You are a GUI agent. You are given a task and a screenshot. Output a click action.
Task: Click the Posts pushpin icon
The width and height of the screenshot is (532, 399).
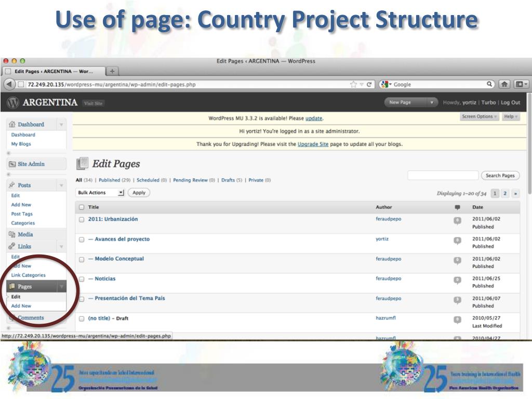pos(12,185)
